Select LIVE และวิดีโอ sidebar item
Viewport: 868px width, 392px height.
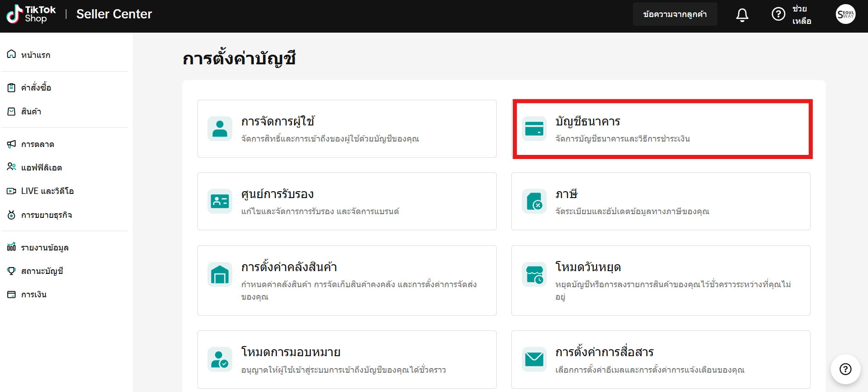pyautogui.click(x=47, y=191)
